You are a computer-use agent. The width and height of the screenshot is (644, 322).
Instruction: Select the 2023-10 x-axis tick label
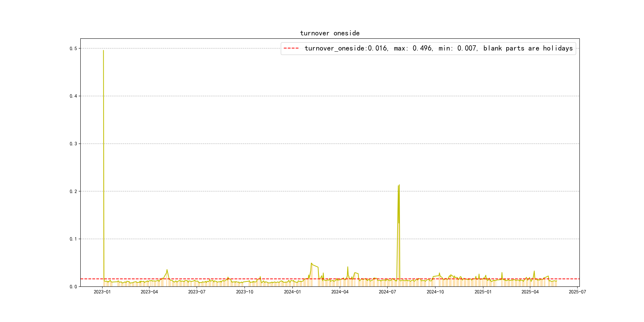244,292
